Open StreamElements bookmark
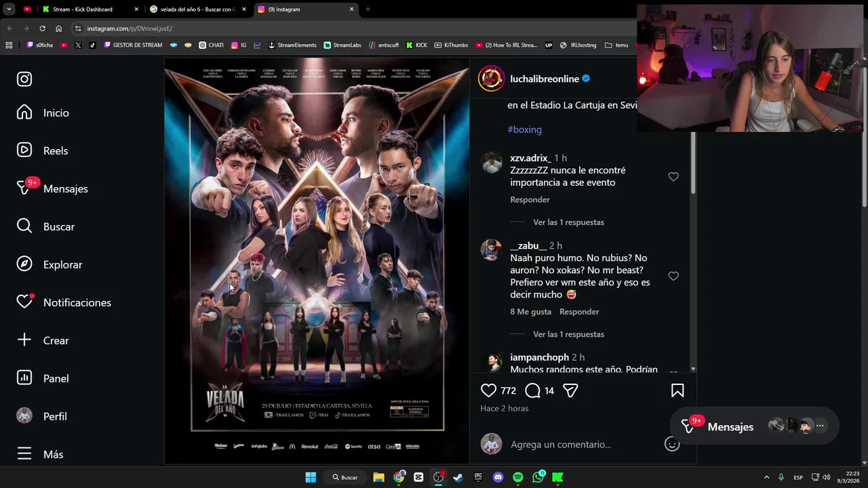Screen dimensions: 868x488 coord(292,45)
